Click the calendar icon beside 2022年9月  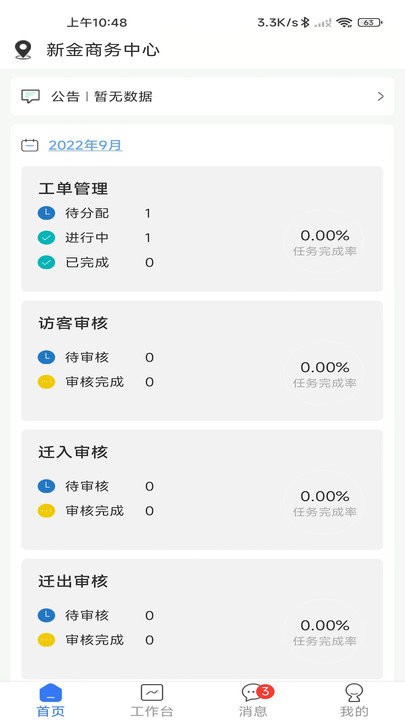(x=30, y=146)
